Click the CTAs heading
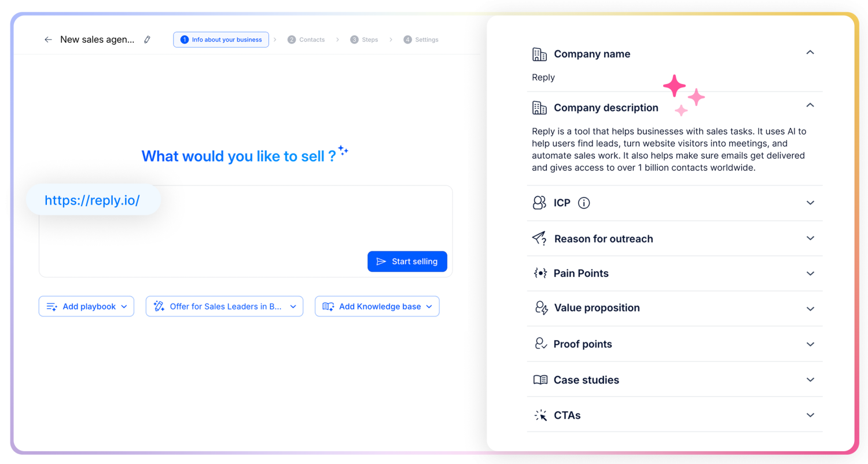Screen dimensions: 868x464 click(x=567, y=415)
